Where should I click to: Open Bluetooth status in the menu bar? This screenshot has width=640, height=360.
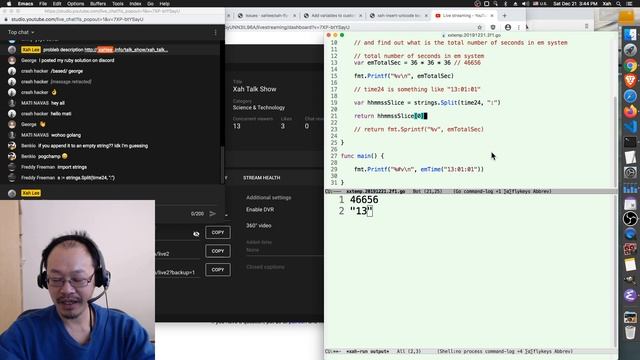(x=505, y=4)
